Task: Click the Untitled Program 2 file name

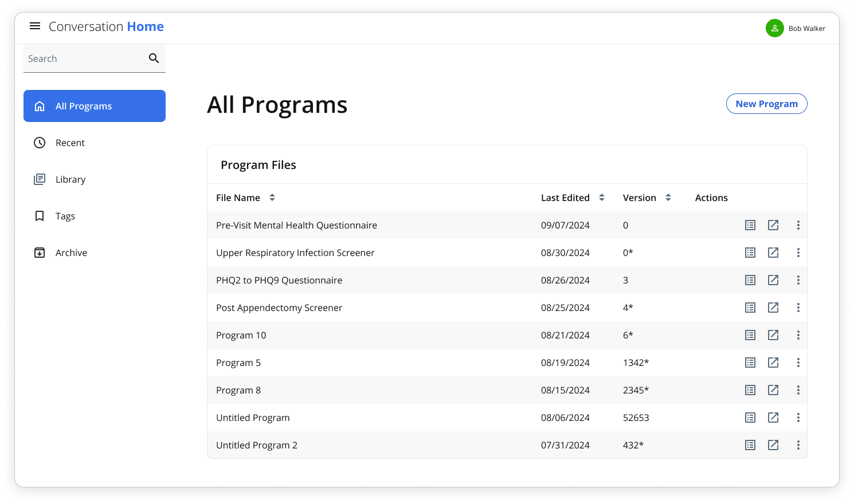Action: [x=257, y=445]
